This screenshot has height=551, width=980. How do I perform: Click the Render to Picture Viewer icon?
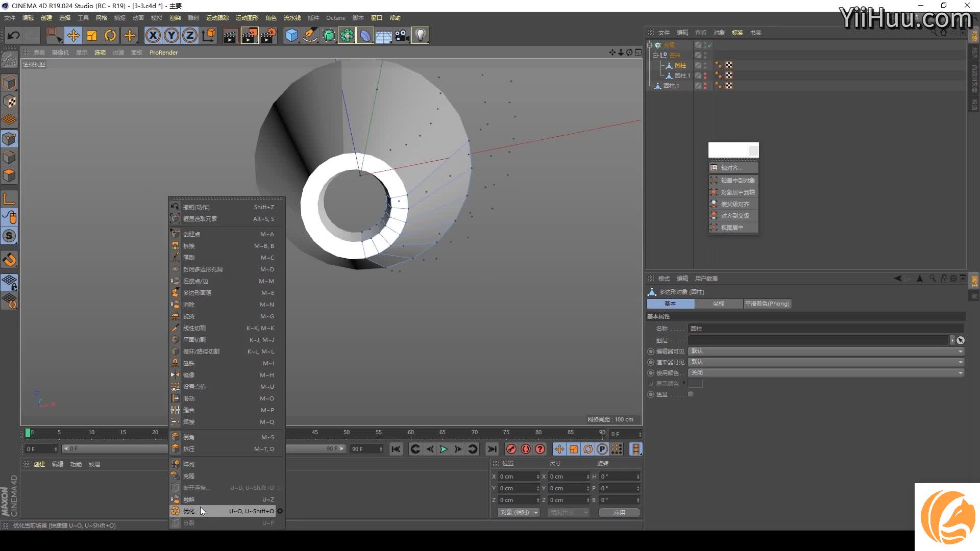(250, 35)
